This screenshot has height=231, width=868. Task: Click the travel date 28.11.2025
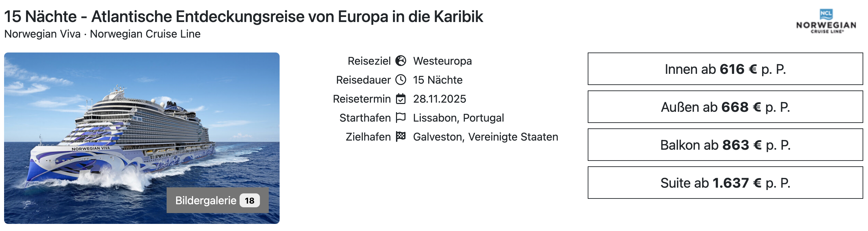[x=439, y=99]
